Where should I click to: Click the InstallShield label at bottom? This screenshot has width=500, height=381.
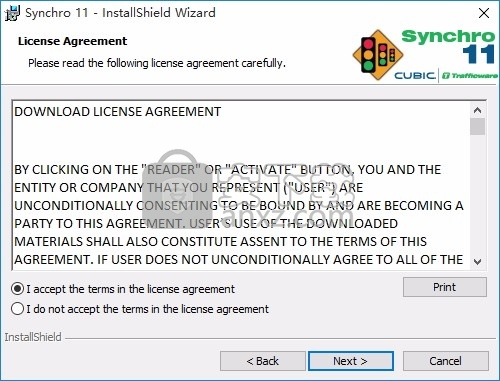pyautogui.click(x=33, y=337)
